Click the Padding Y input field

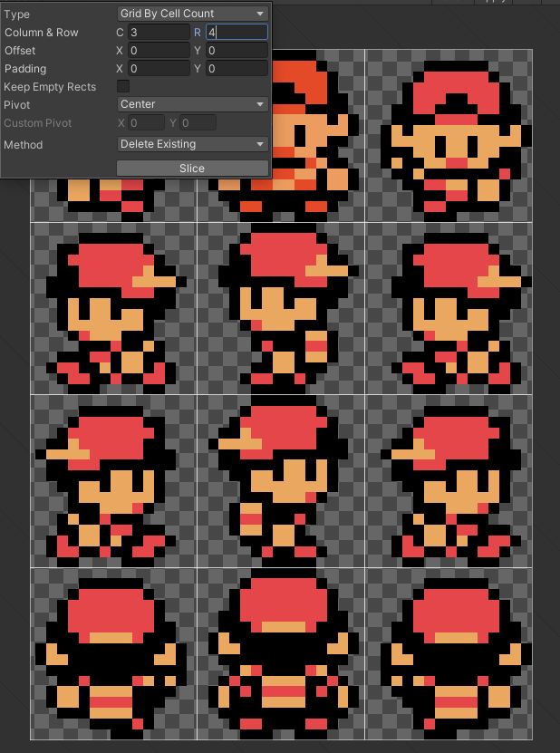coord(237,69)
